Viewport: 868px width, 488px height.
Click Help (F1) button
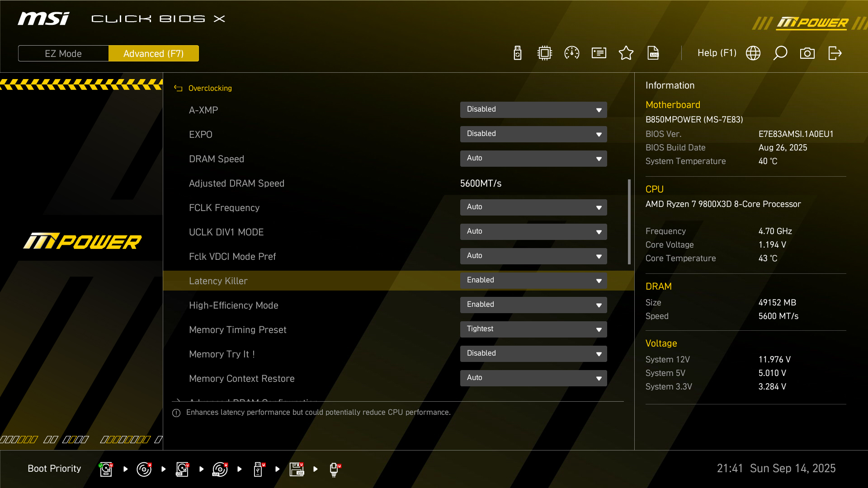717,53
